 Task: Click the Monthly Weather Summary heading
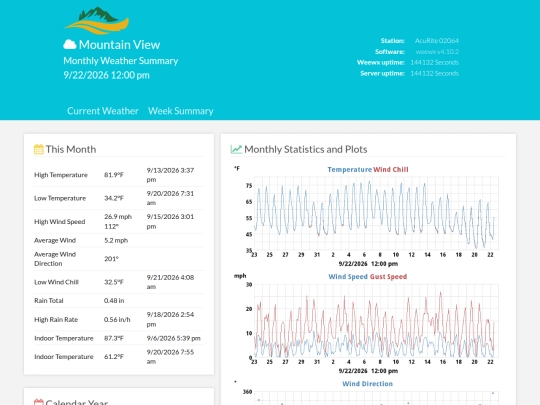coord(121,61)
